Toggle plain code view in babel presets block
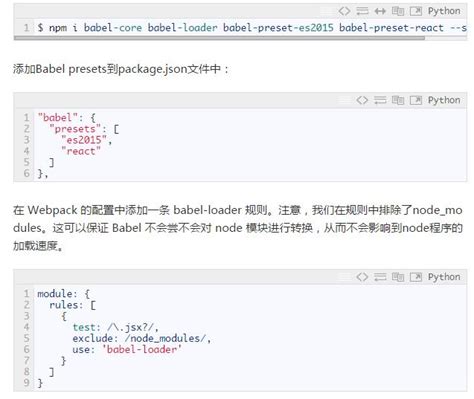This screenshot has height=399, width=474. pos(362,100)
